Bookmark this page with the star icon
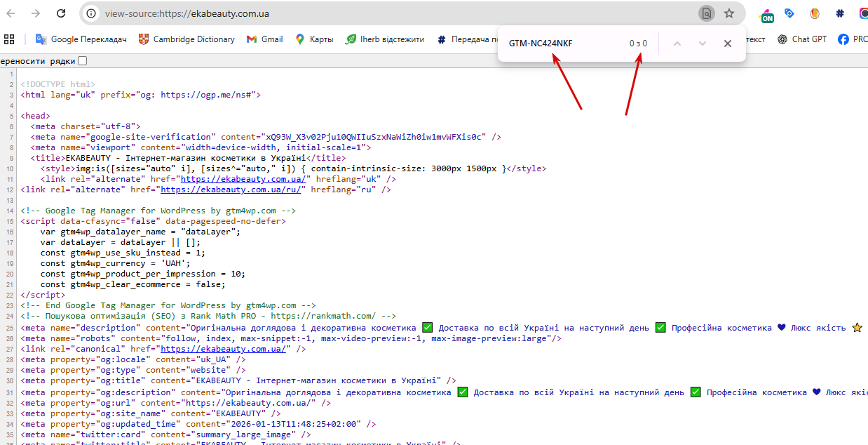The image size is (868, 445). tap(729, 13)
